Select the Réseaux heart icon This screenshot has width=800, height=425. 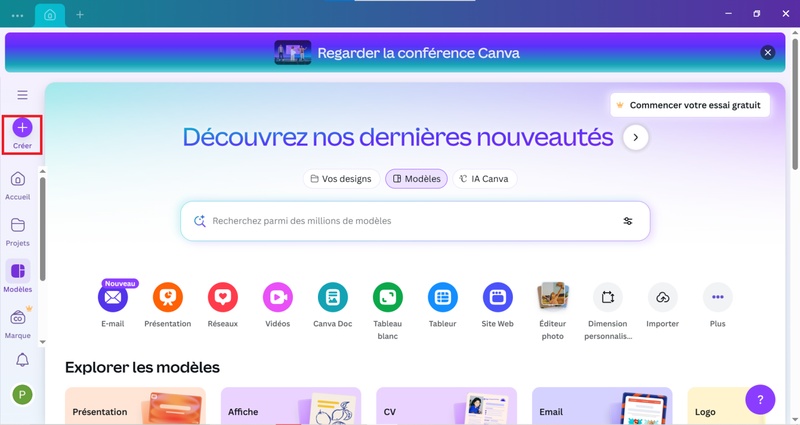click(223, 297)
